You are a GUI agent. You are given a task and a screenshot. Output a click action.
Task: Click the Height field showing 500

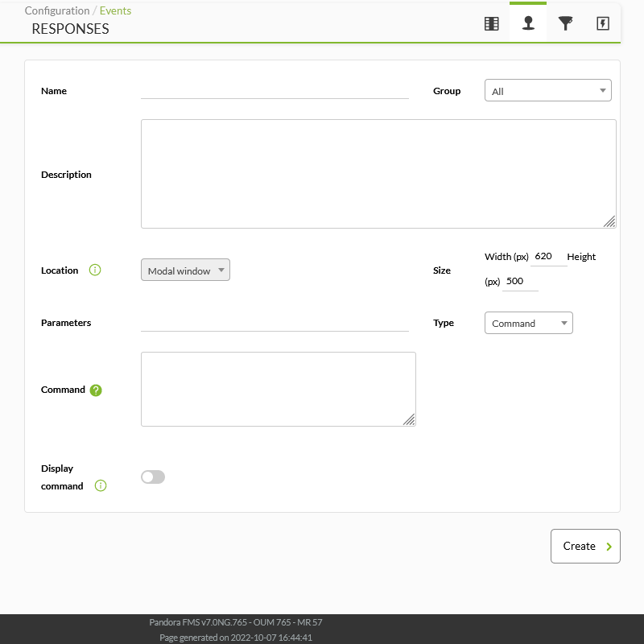pyautogui.click(x=520, y=281)
